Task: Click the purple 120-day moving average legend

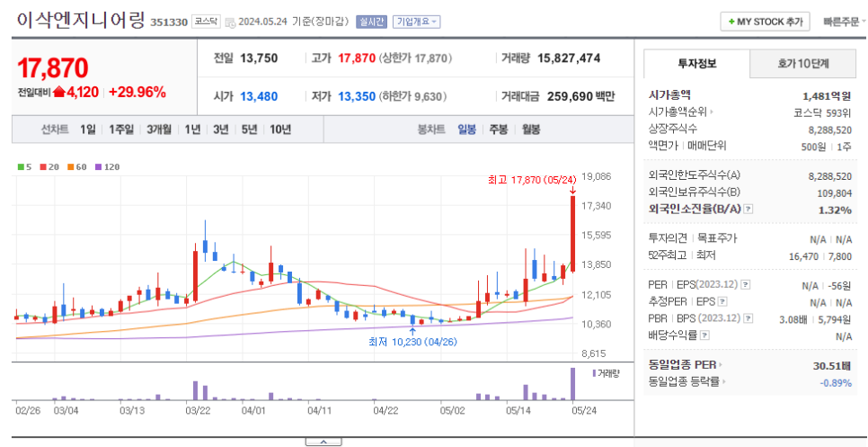Action: point(108,166)
